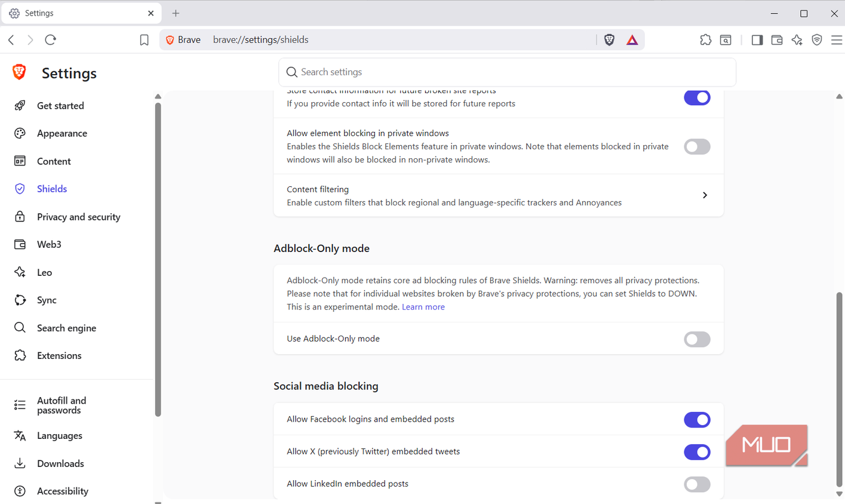Go to Appearance settings section

pyautogui.click(x=62, y=133)
